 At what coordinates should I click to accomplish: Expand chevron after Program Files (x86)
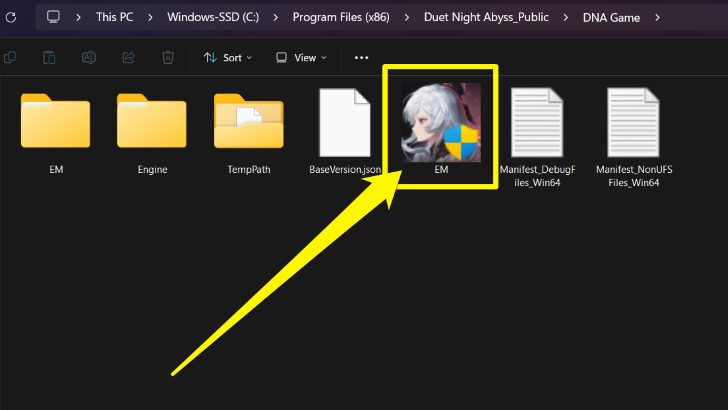click(x=407, y=18)
